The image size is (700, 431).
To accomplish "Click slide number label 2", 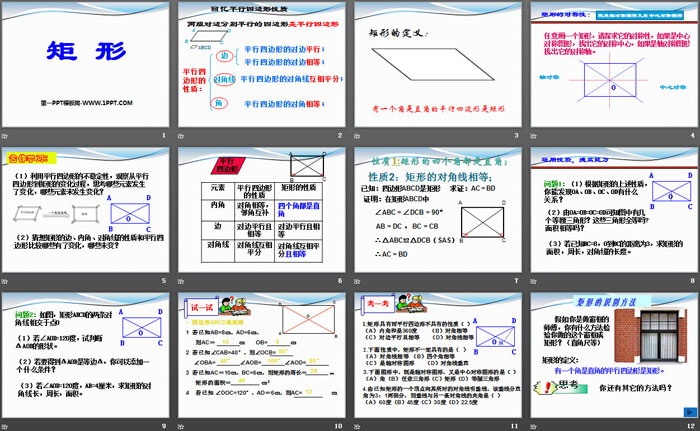I will (340, 135).
